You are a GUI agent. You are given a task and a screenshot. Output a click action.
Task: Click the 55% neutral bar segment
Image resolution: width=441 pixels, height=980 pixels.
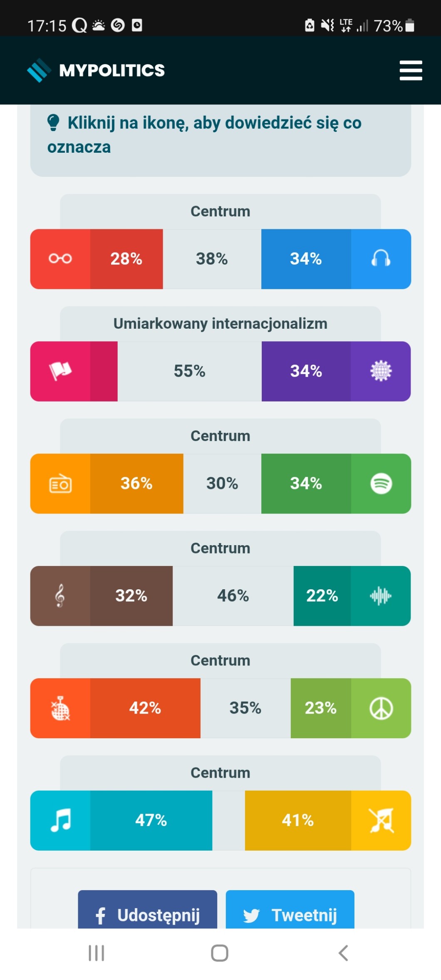(189, 371)
